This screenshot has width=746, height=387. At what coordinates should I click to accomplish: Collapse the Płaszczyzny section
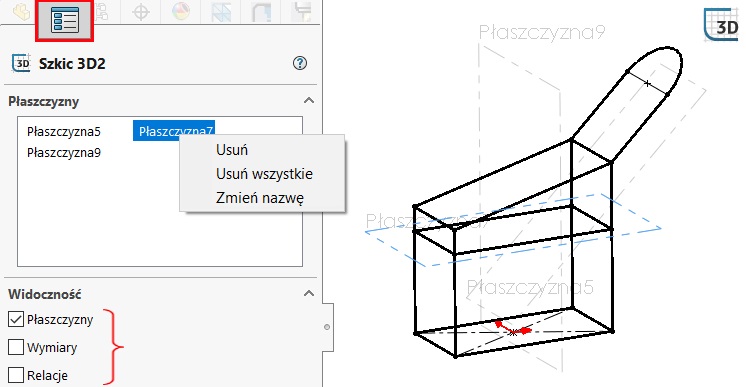(309, 100)
